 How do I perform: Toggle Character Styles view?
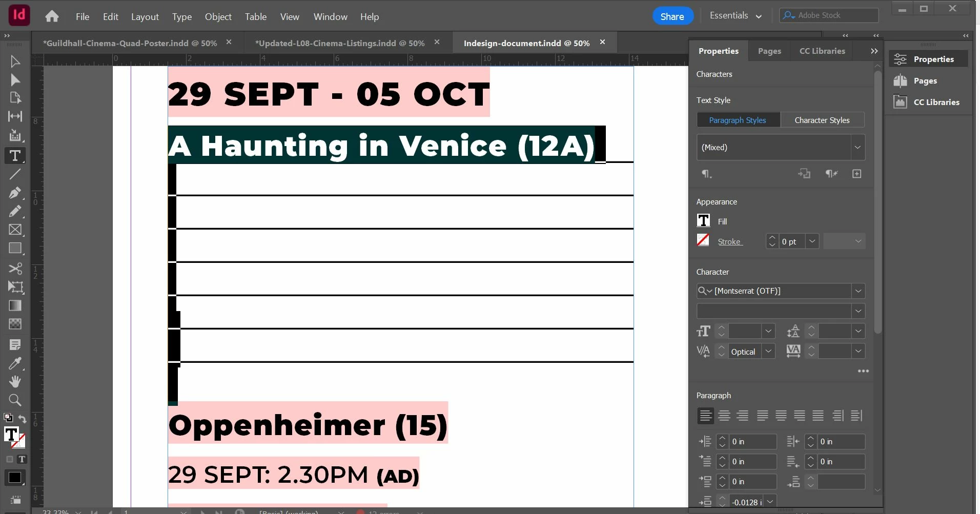point(822,120)
